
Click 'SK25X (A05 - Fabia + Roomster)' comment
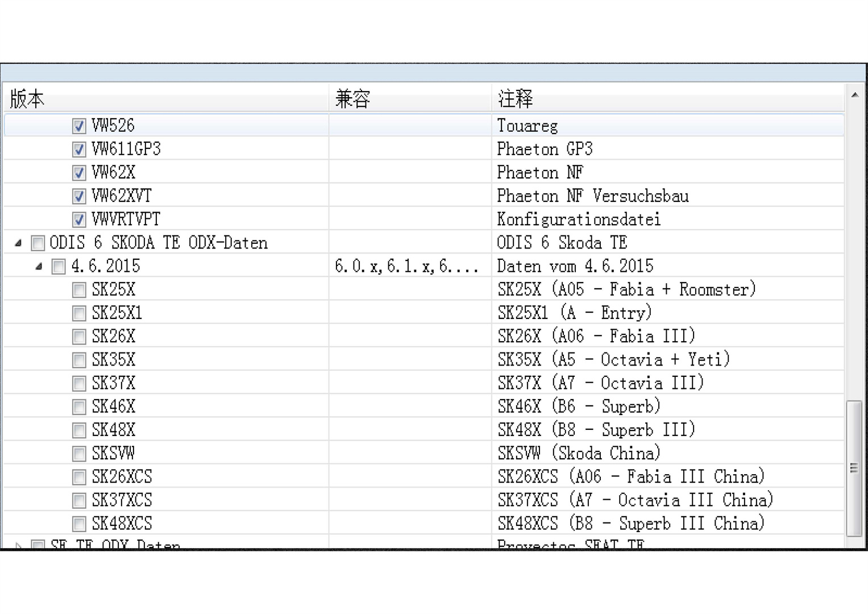point(627,289)
